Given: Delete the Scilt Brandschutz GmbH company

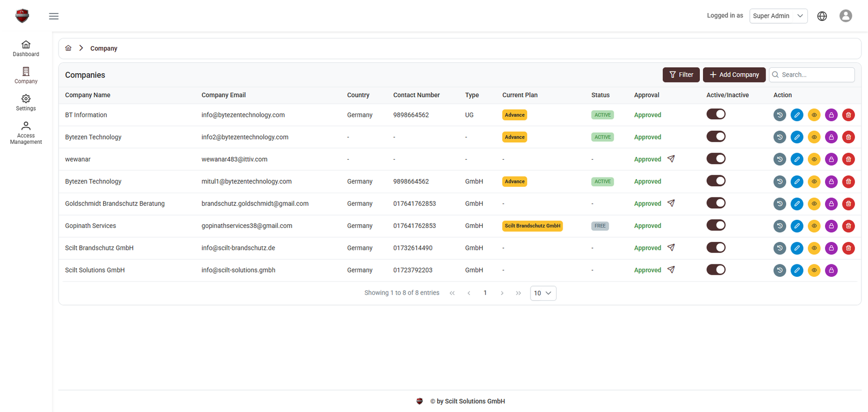Looking at the screenshot, I should coord(848,248).
